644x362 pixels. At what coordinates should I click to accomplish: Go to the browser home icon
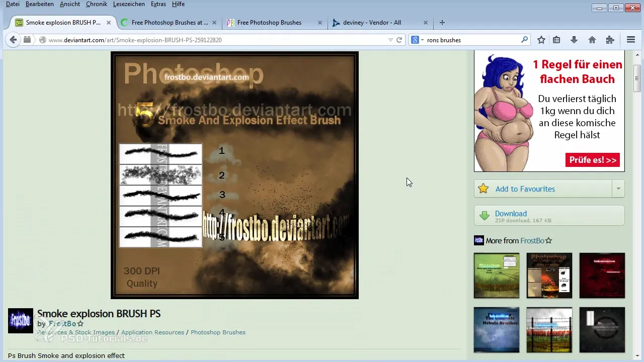592,40
